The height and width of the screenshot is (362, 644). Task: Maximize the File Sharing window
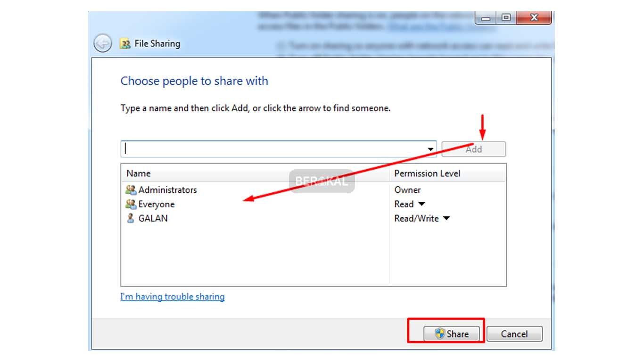(506, 18)
